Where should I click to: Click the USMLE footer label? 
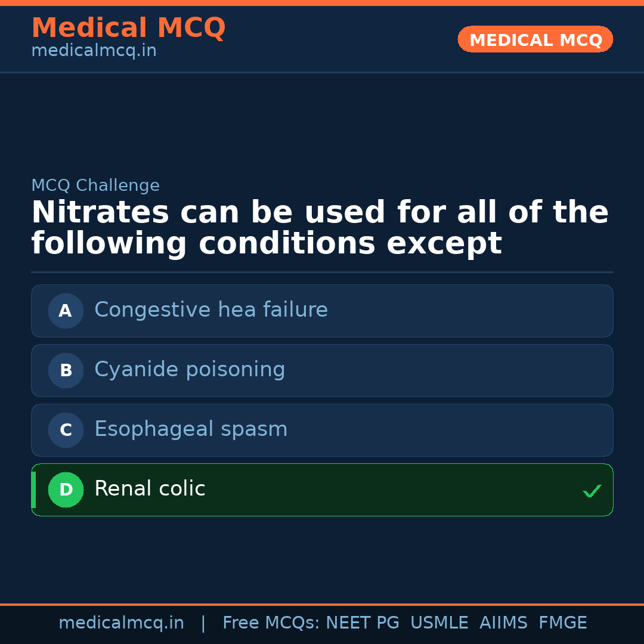click(x=439, y=623)
